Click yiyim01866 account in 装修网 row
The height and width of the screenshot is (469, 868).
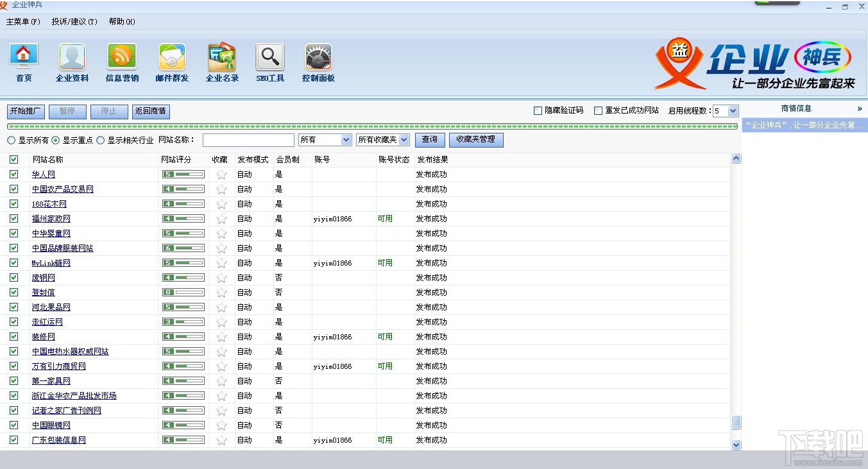click(332, 337)
